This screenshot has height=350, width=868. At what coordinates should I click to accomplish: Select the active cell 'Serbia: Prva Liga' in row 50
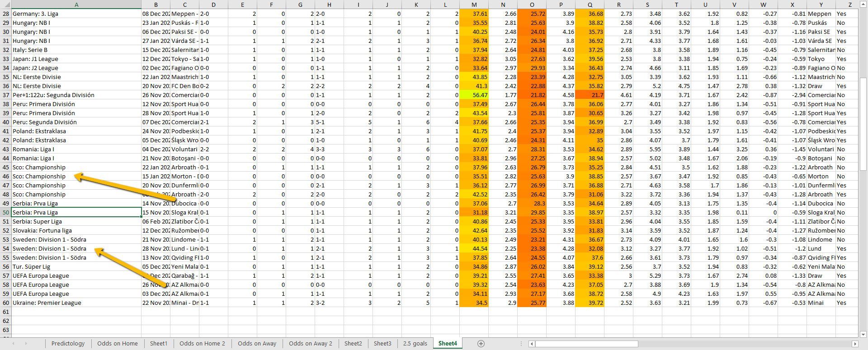[76, 212]
